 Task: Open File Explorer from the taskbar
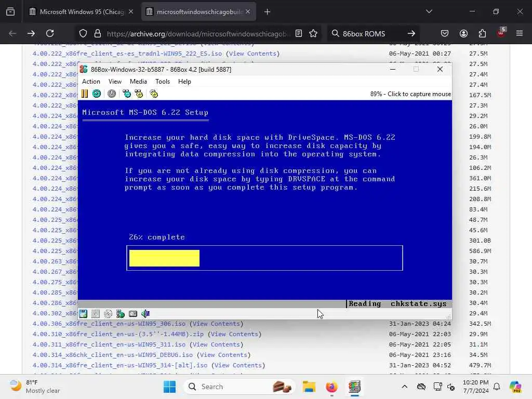[309, 387]
